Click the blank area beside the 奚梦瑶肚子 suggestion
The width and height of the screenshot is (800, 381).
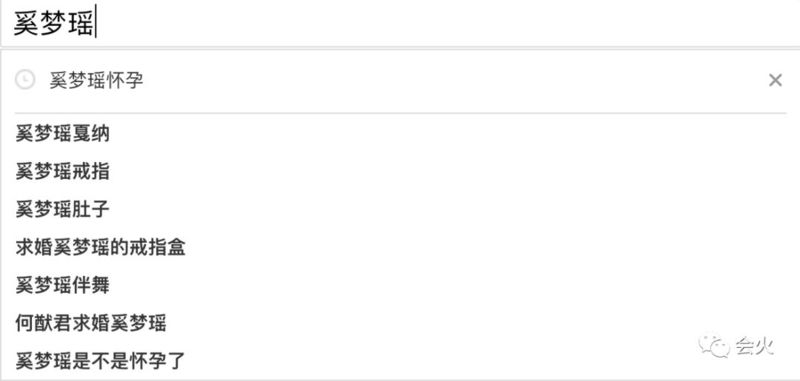[x=449, y=210]
